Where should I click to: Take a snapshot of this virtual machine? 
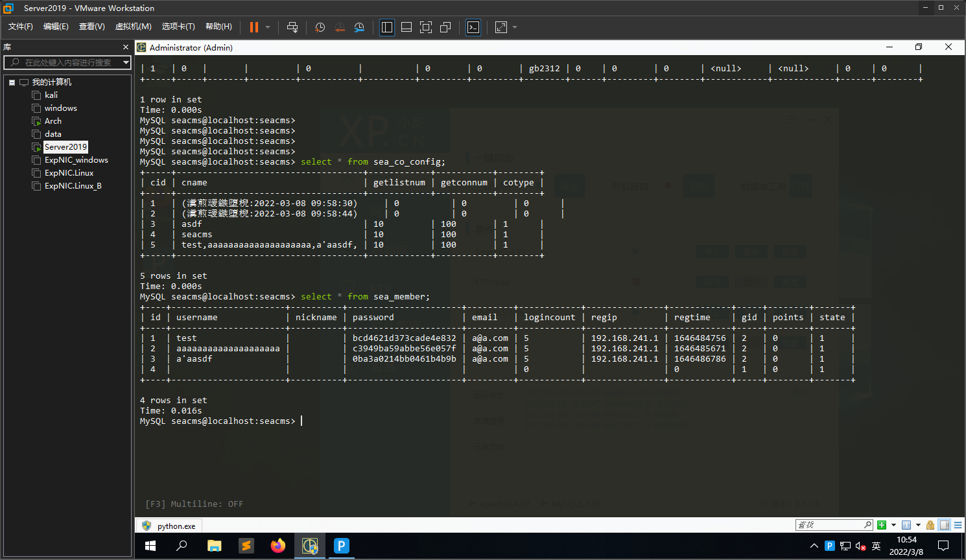point(320,27)
